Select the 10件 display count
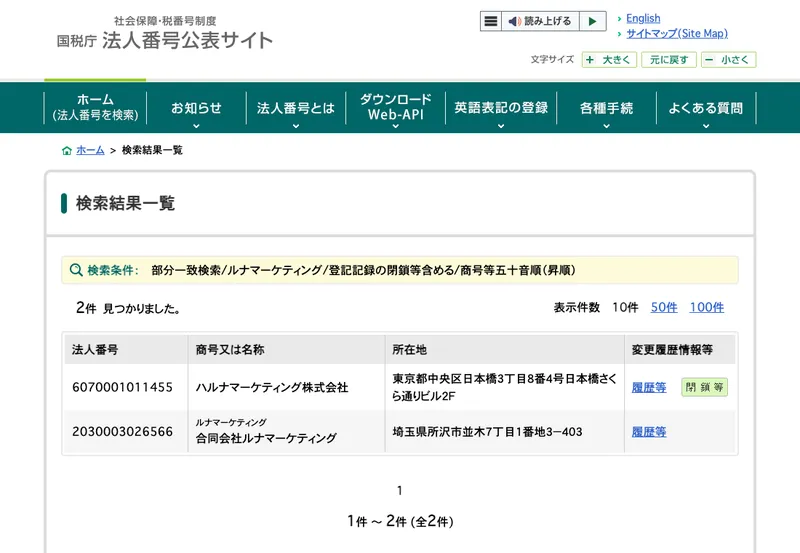 coord(625,308)
